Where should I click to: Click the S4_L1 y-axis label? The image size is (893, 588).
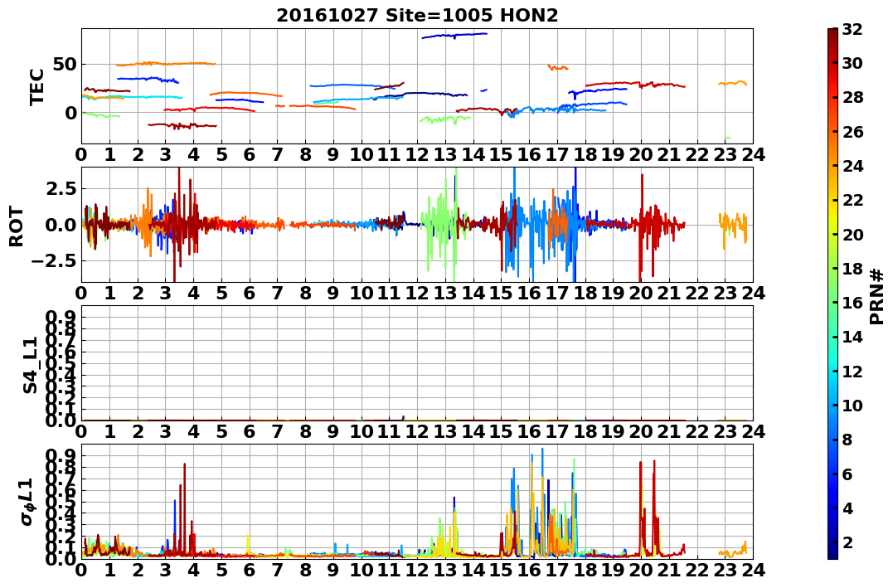click(30, 365)
